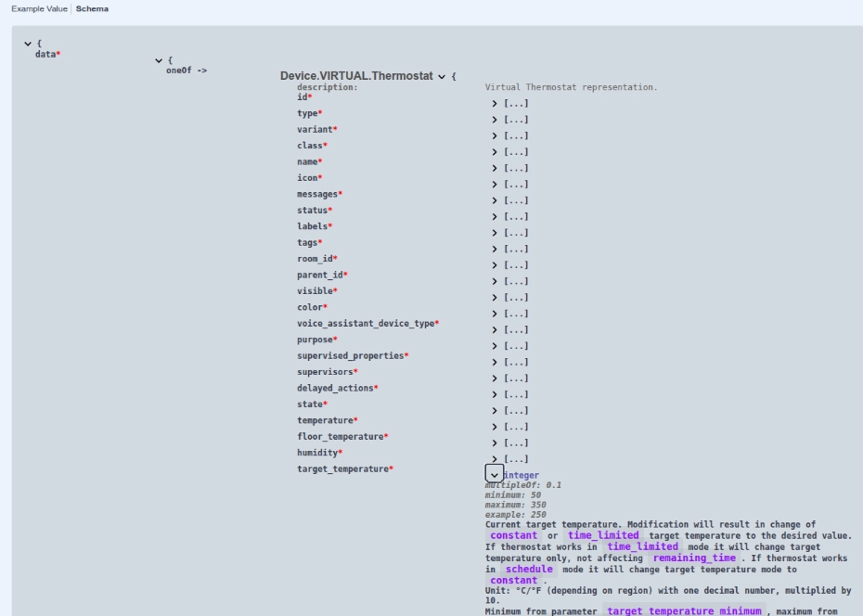
Task: Expand the humidity property chevron
Action: click(495, 459)
